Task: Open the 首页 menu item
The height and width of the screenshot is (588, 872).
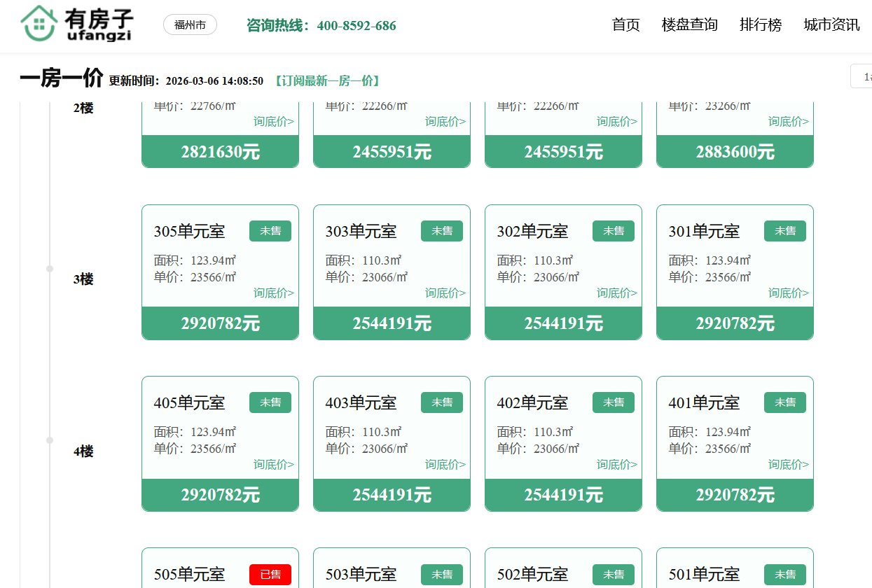Action: [x=625, y=25]
